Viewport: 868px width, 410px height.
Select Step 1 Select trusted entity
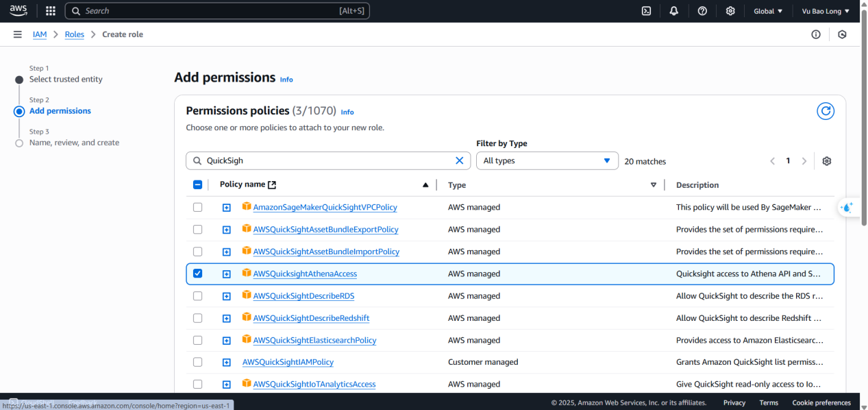(66, 80)
